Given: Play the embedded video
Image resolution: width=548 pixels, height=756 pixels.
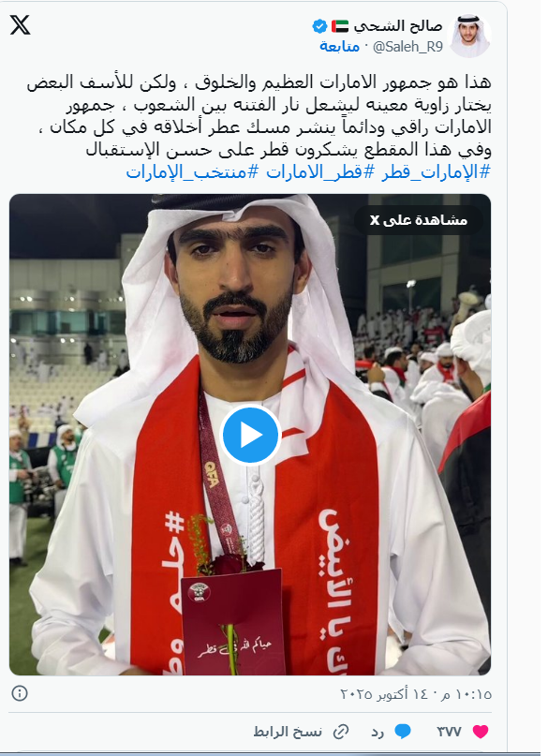Looking at the screenshot, I should pos(250,435).
